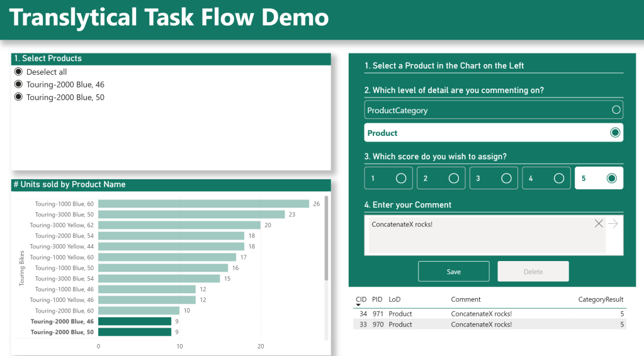Assign score 1
The width and height of the screenshot is (644, 356).
point(388,178)
